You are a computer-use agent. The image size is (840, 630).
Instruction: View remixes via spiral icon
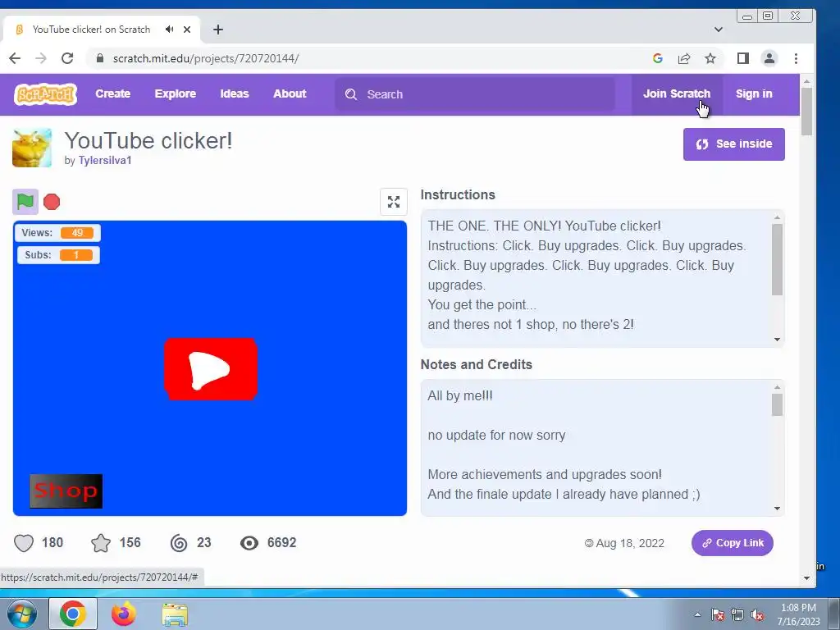pyautogui.click(x=179, y=543)
